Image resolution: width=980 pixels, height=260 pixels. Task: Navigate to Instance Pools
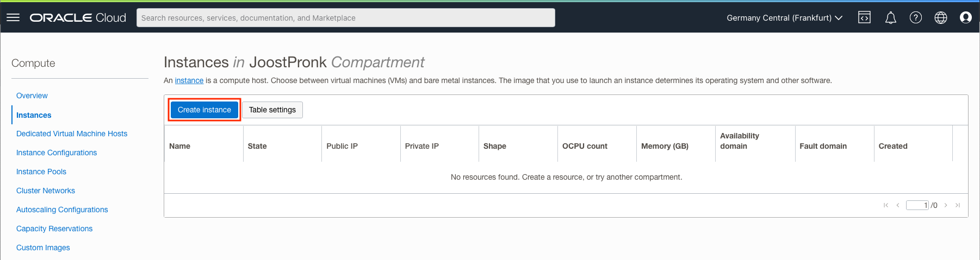click(41, 172)
